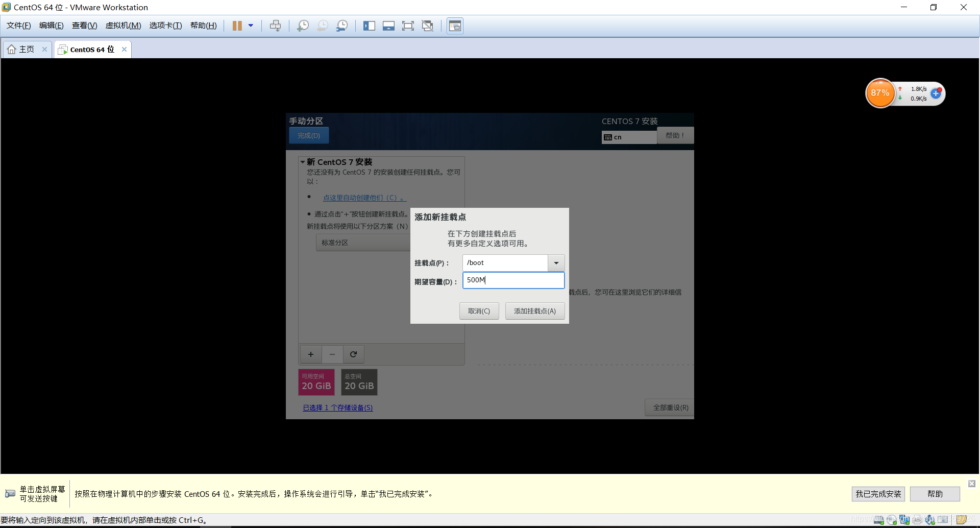980x528 pixels.
Task: Click the blue plus icon on speed widget
Action: [936, 93]
